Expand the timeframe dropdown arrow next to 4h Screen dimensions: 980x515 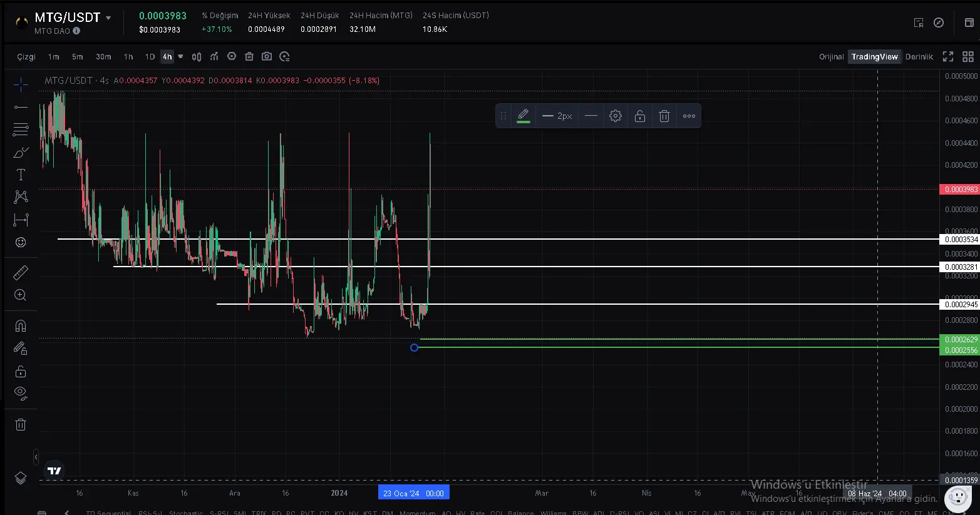[180, 56]
